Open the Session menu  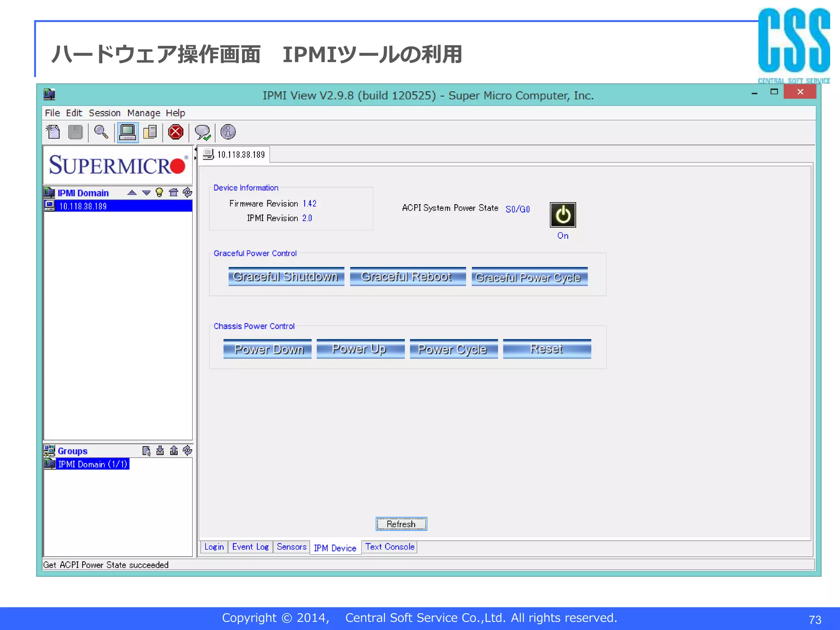(105, 113)
